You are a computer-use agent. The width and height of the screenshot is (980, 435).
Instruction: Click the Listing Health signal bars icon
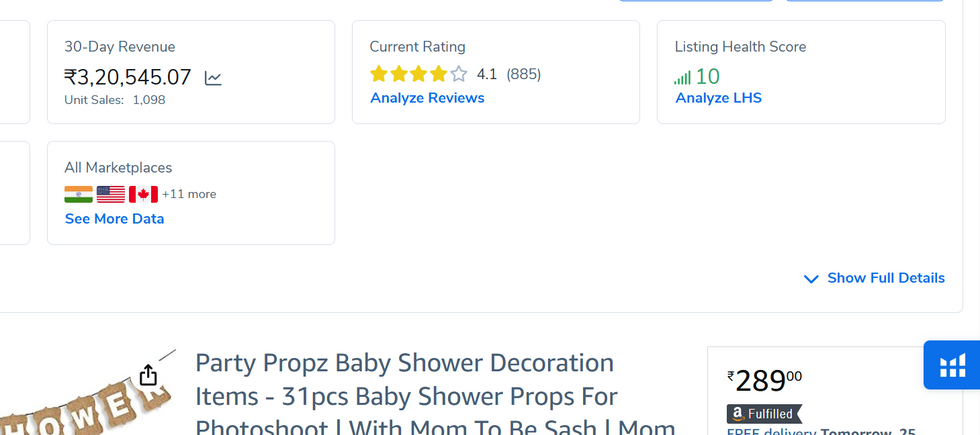click(x=683, y=77)
